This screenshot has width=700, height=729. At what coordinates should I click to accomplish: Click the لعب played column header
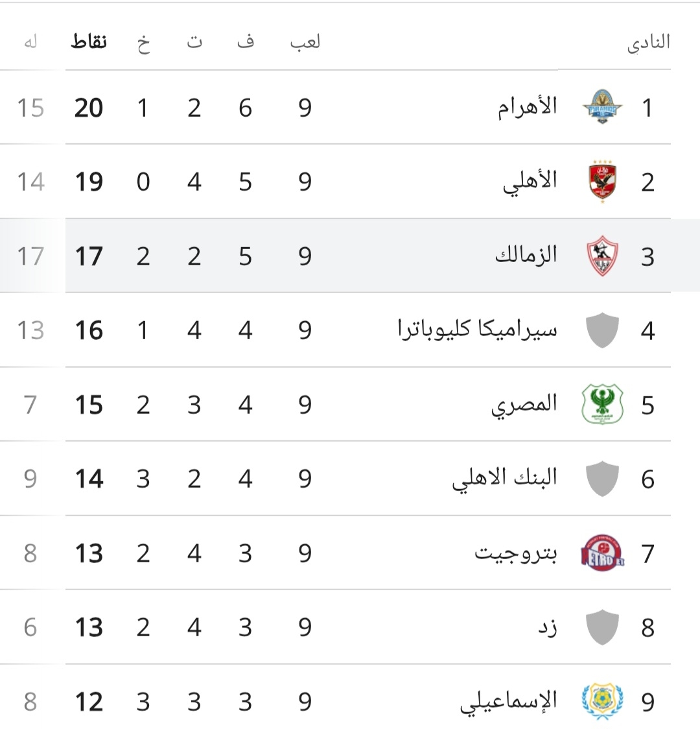pos(305,42)
